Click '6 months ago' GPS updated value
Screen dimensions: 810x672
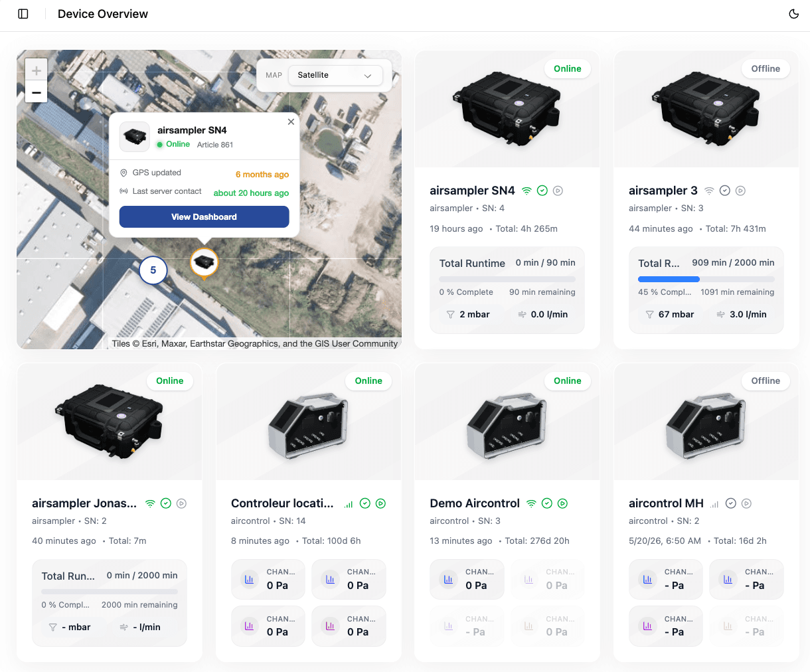pos(262,175)
